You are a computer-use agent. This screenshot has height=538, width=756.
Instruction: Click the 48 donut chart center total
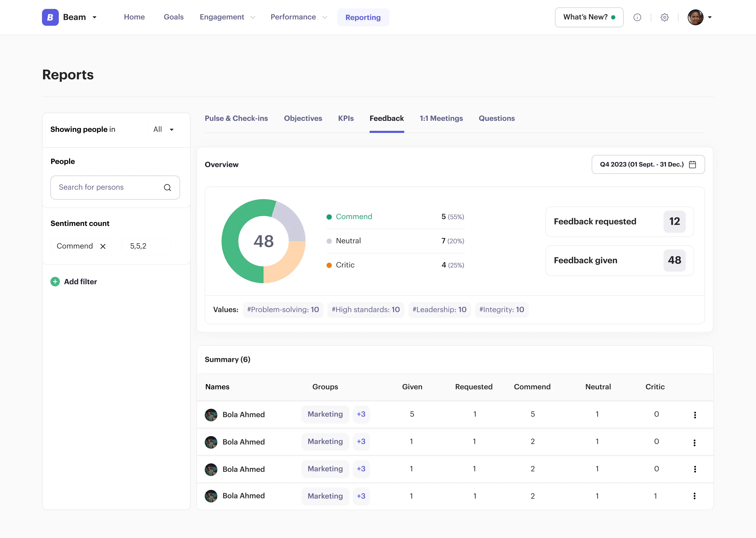click(x=264, y=241)
